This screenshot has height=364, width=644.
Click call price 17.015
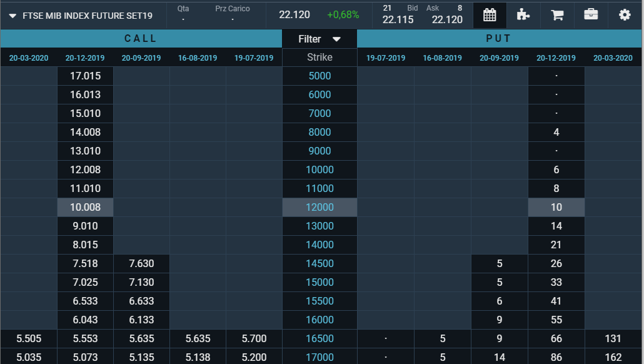pyautogui.click(x=85, y=76)
